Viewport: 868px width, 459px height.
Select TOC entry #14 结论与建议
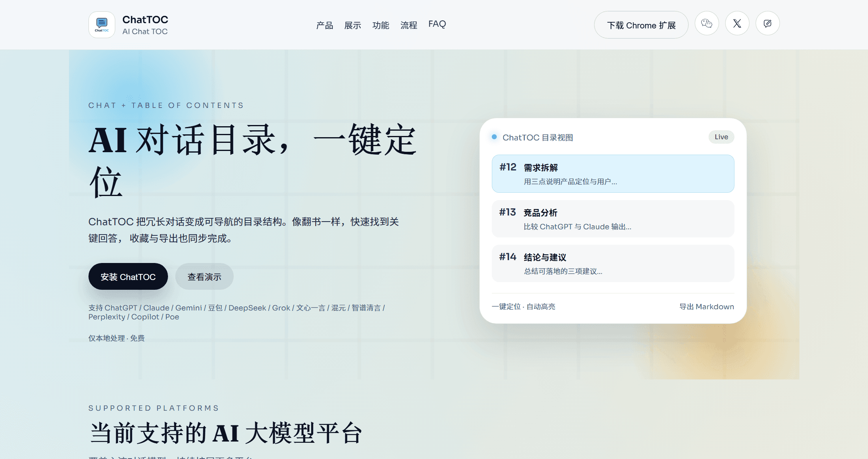[x=612, y=263]
